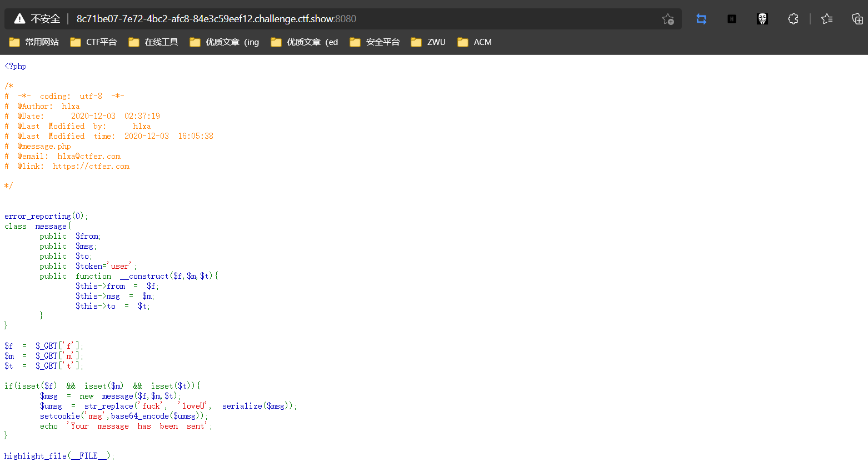The width and height of the screenshot is (868, 462).
Task: Open the ZWU bookmarks folder
Action: 428,42
